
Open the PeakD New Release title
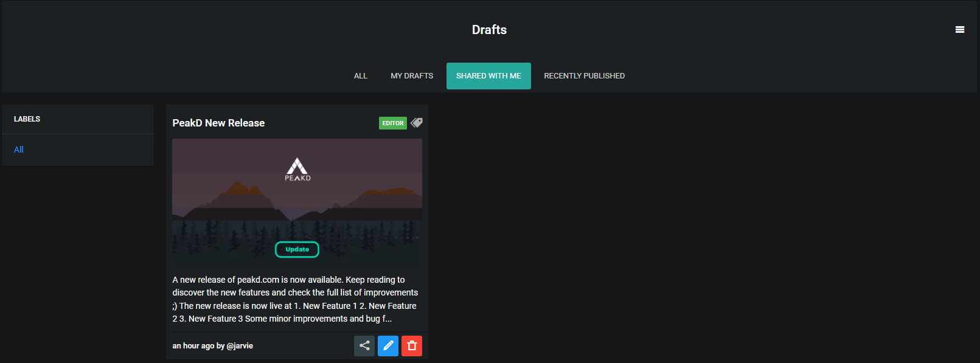click(218, 123)
